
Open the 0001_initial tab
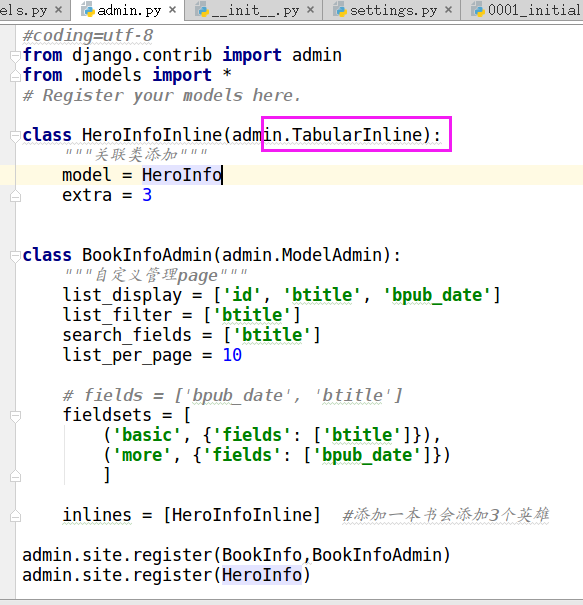[x=522, y=10]
